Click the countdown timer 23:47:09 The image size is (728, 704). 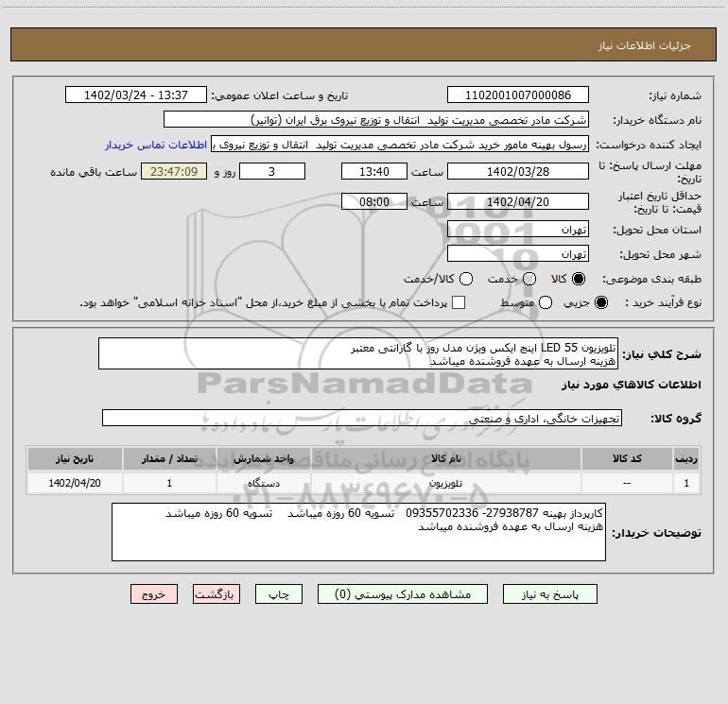[174, 171]
